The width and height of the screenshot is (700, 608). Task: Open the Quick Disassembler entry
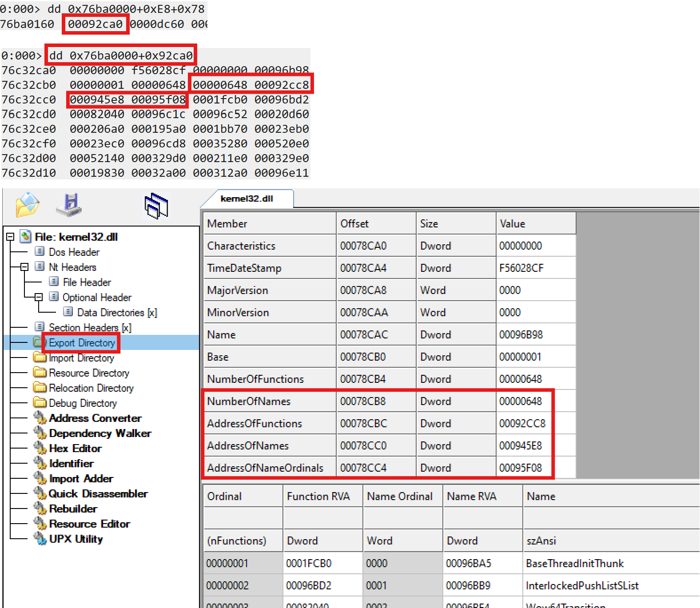pyautogui.click(x=98, y=493)
